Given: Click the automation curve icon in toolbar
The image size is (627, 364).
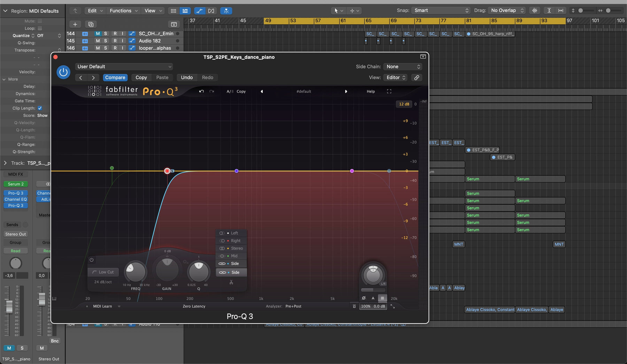Looking at the screenshot, I should tap(200, 11).
